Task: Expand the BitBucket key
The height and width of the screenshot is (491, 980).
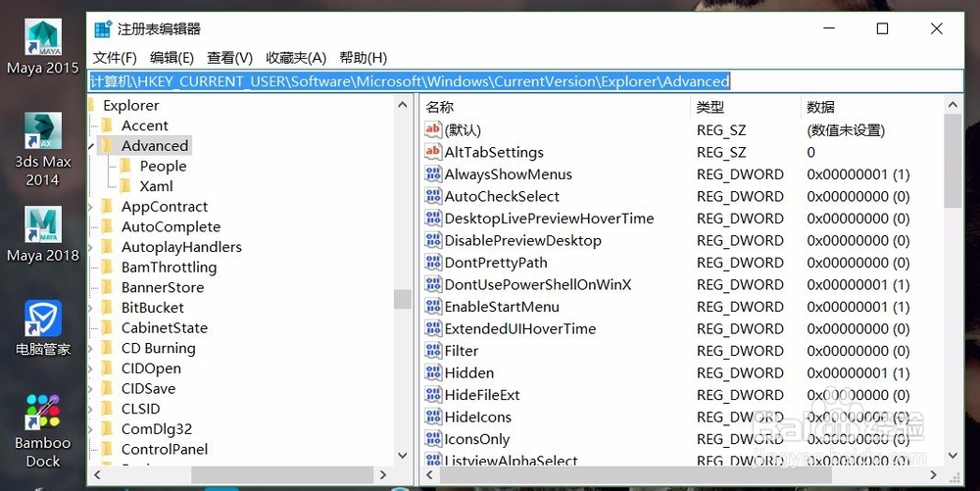Action: tap(91, 308)
